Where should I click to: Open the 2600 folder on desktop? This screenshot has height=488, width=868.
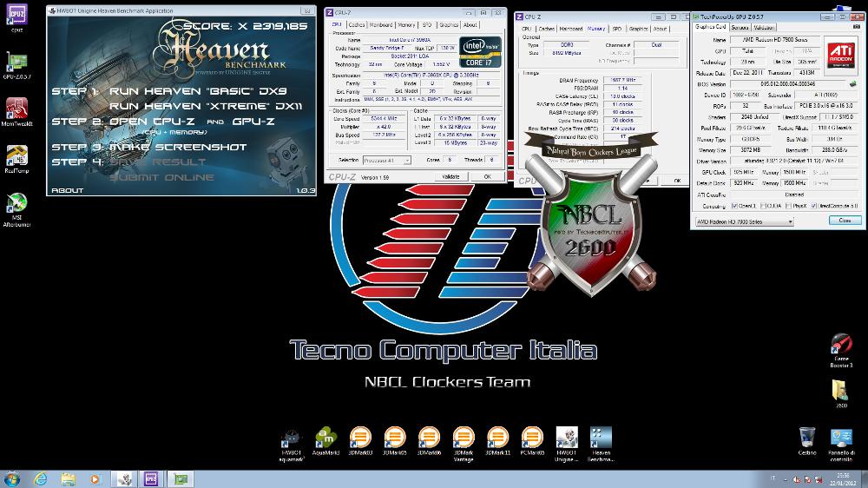pyautogui.click(x=841, y=393)
